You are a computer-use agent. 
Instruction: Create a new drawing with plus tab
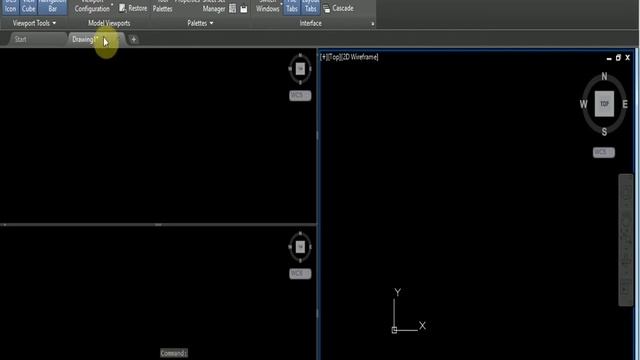[133, 40]
